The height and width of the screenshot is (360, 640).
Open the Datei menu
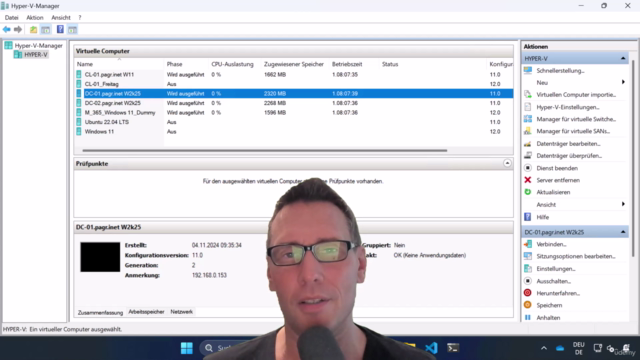[x=11, y=18]
